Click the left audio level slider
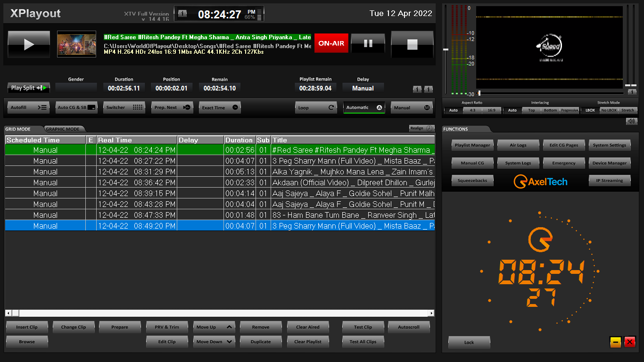644x362 pixels. pos(446,49)
